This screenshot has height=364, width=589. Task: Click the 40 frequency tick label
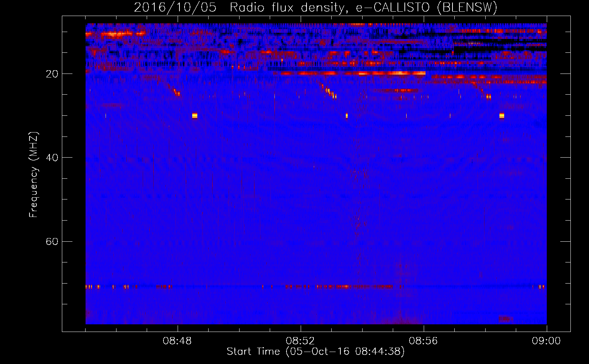click(x=52, y=158)
